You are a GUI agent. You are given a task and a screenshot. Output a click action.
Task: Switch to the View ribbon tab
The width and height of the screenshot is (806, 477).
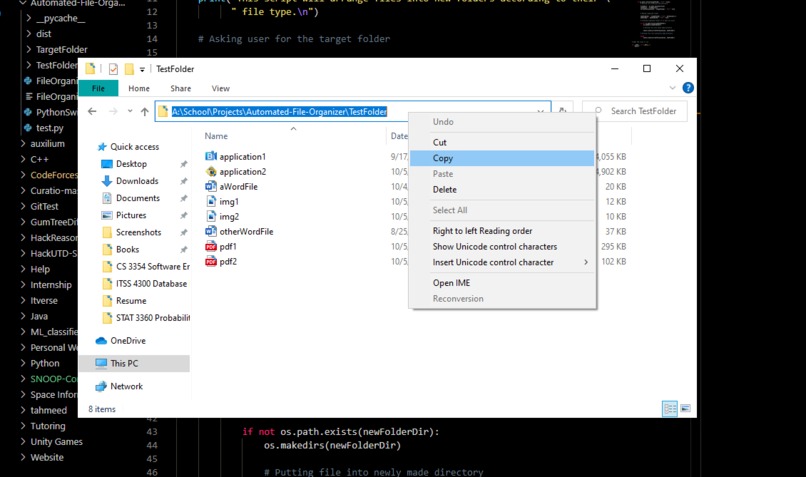(221, 88)
